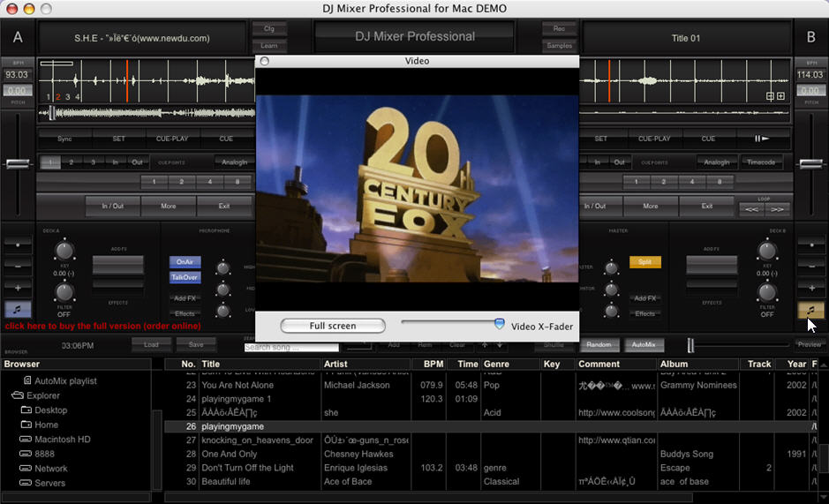Move playlist item up with arrow icon

pyautogui.click(x=485, y=345)
